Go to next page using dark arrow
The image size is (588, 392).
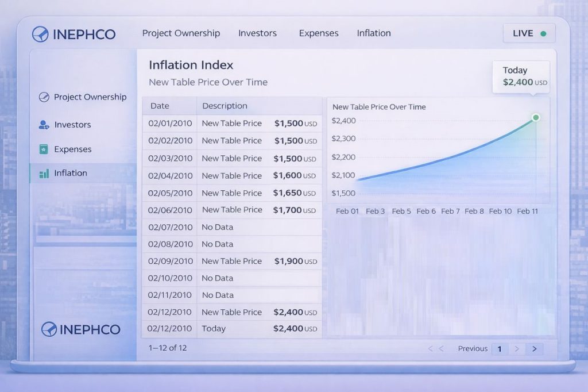tap(535, 348)
